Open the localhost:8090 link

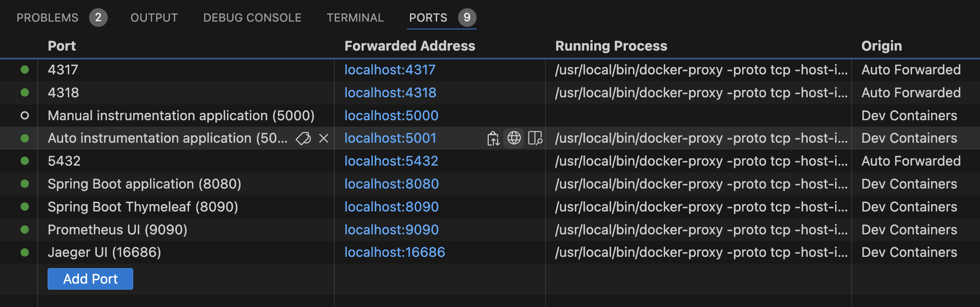[391, 207]
